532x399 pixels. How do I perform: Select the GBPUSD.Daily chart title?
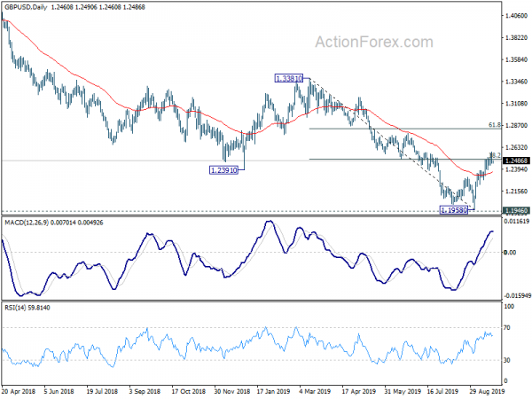click(26, 7)
